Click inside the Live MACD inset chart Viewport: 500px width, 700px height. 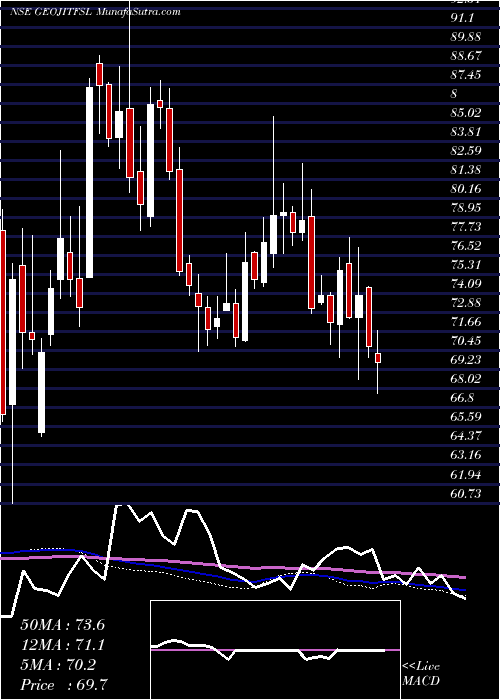[x=275, y=650]
